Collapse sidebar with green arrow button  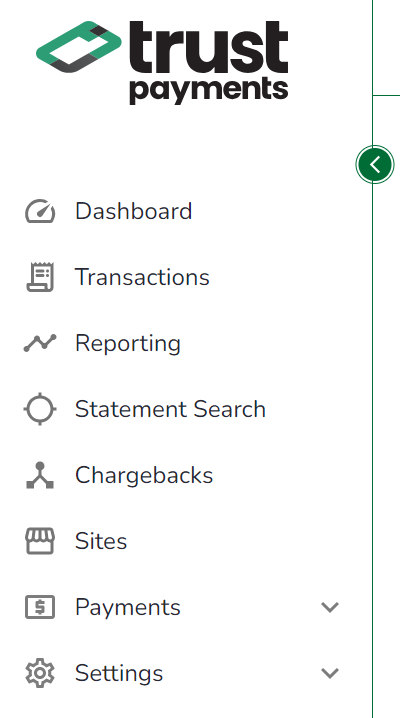375,164
